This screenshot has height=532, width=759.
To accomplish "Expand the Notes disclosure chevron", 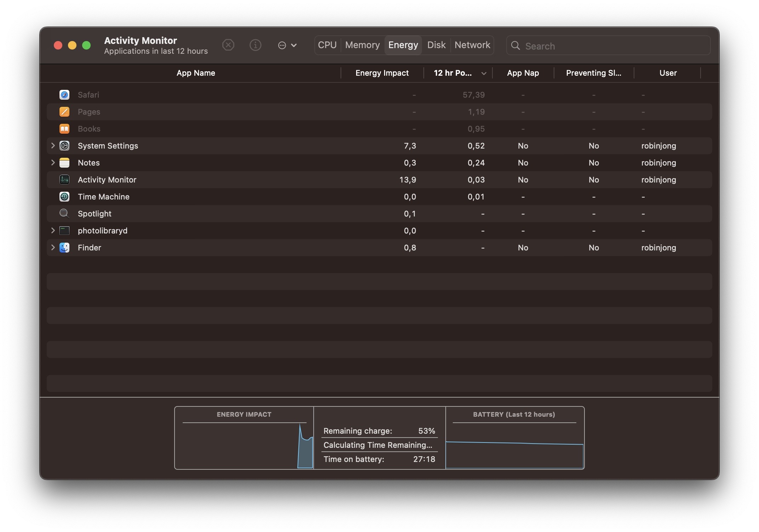I will pos(53,163).
